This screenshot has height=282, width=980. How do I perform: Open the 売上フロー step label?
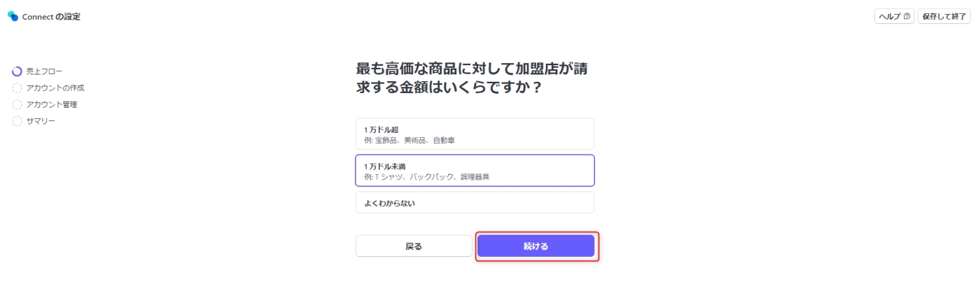[x=44, y=71]
